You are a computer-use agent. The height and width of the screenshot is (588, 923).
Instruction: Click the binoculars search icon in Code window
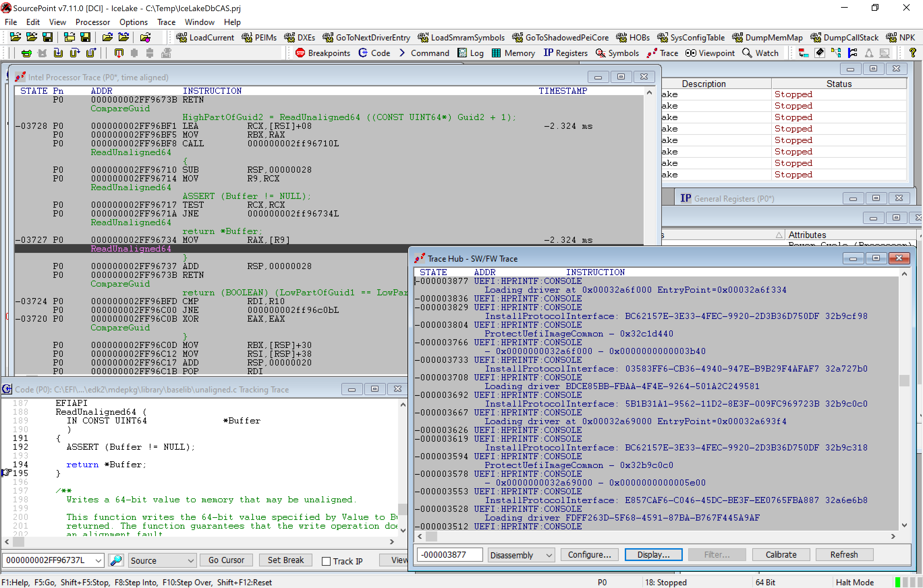[x=116, y=560]
